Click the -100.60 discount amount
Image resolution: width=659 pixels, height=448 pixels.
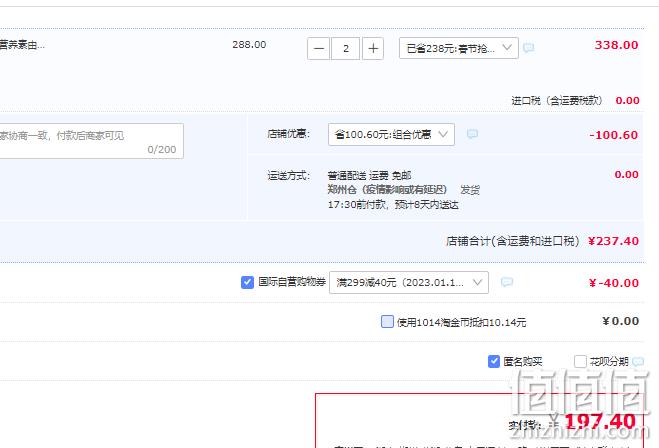(614, 135)
